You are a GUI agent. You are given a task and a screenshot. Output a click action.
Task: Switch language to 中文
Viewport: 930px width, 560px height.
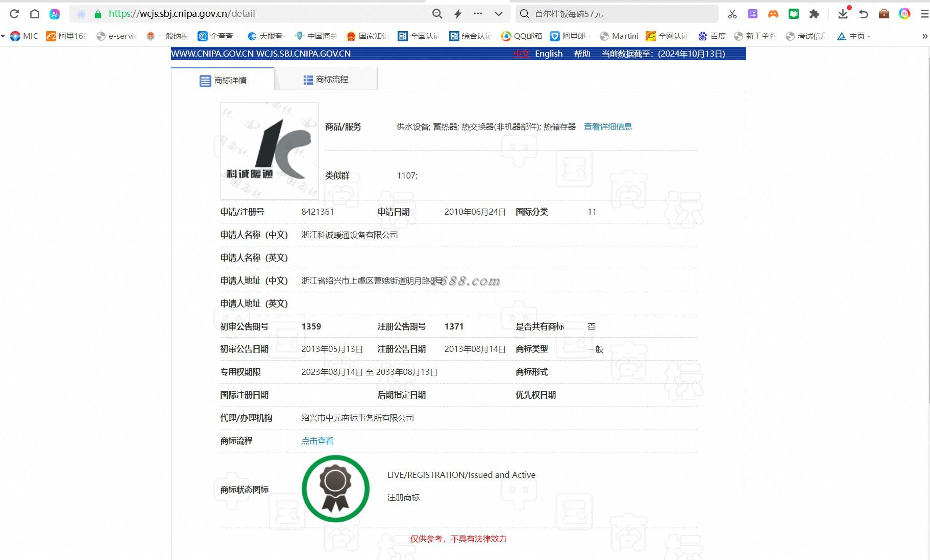tap(521, 54)
